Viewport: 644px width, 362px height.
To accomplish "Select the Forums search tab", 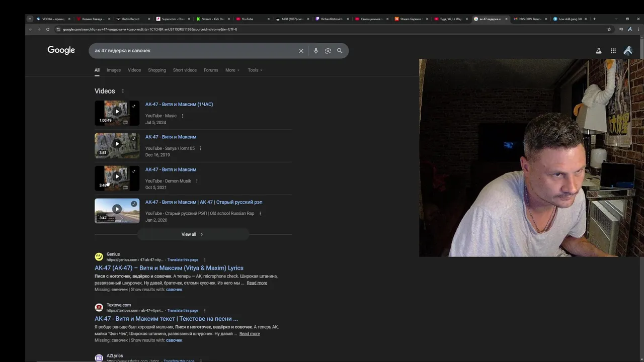I will [x=211, y=70].
